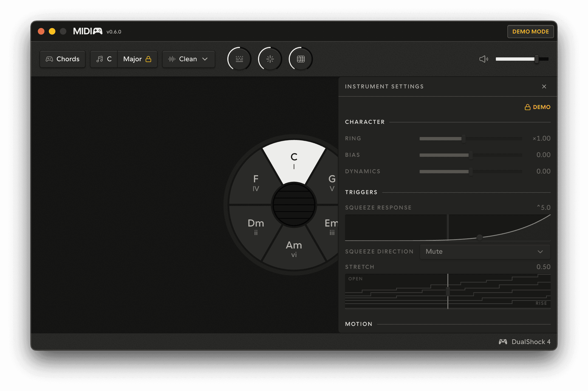The width and height of the screenshot is (588, 391).
Task: Click the stretch value 0.50
Action: (x=543, y=267)
